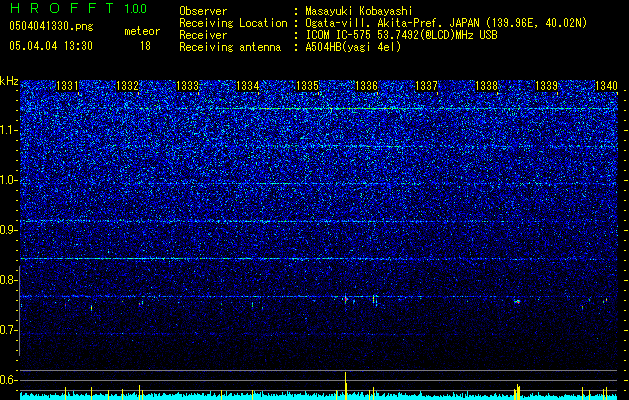This screenshot has width=629, height=400.
Task: Click the HROFFT 1.0.0 title text
Action: (78, 8)
